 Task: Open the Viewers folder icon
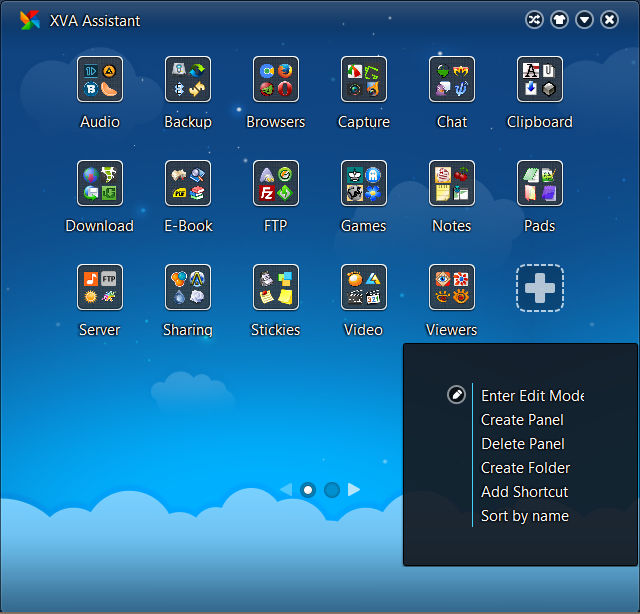[x=452, y=287]
